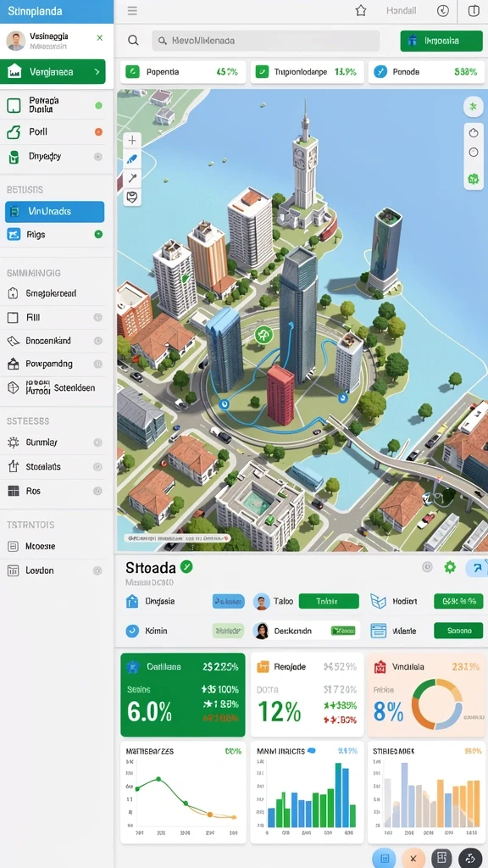This screenshot has width=488, height=868.
Task: Toggle the gray status dot beside Gunmlay
Action: coord(98,442)
